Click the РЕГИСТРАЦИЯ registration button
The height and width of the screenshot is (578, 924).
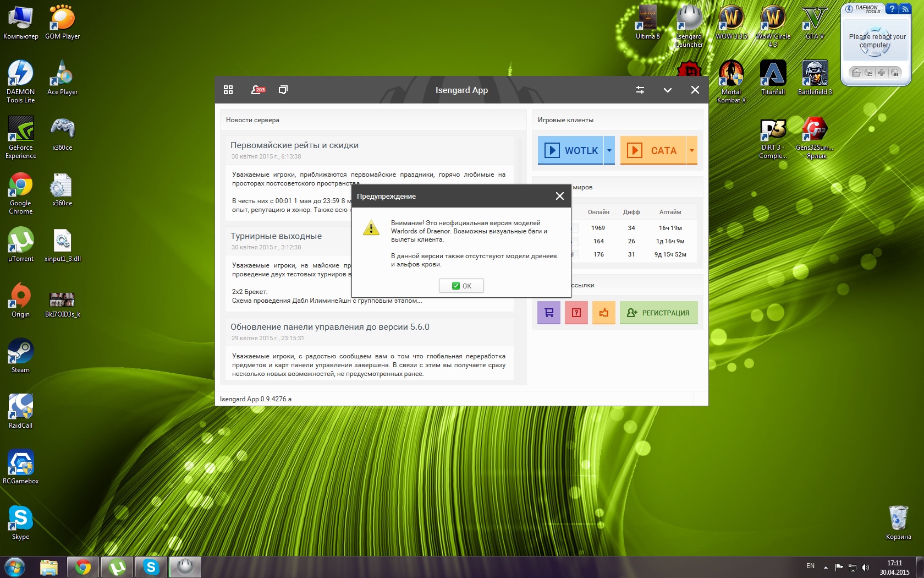click(x=658, y=313)
